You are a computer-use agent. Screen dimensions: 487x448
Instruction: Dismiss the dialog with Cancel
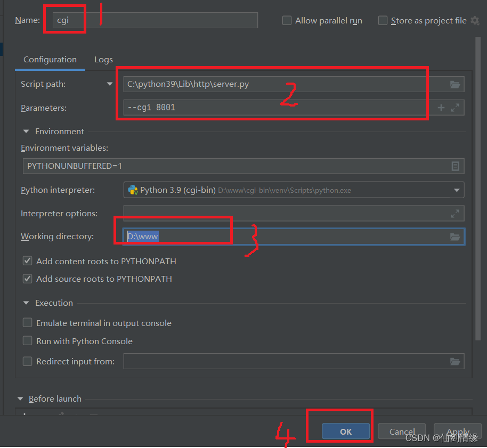click(x=401, y=431)
